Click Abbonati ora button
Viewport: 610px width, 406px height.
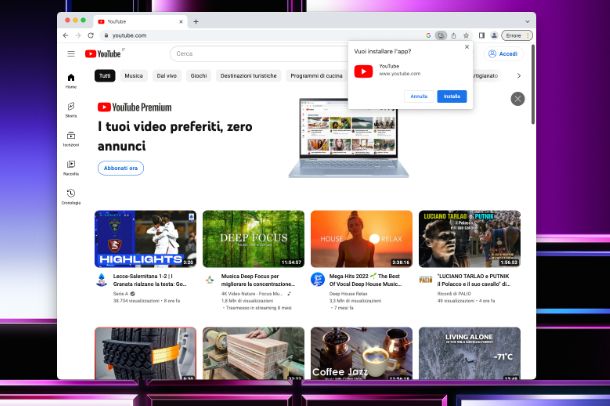pyautogui.click(x=121, y=168)
